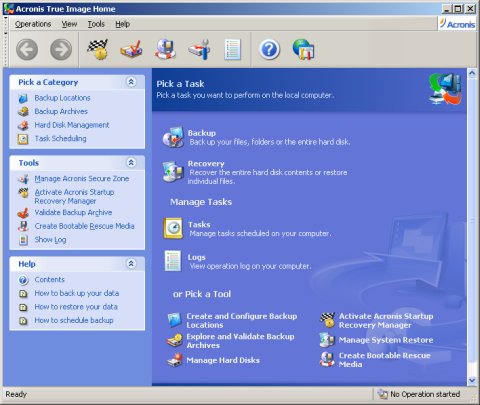Open Help Contents link
The image size is (480, 405).
[x=49, y=279]
